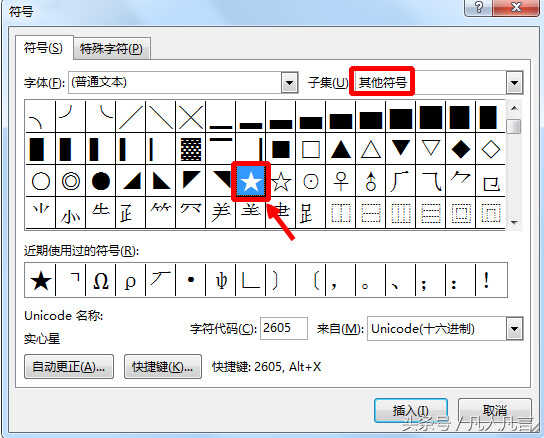Image resolution: width=544 pixels, height=438 pixels.
Task: Select the solid white star symbol
Action: pos(251,181)
